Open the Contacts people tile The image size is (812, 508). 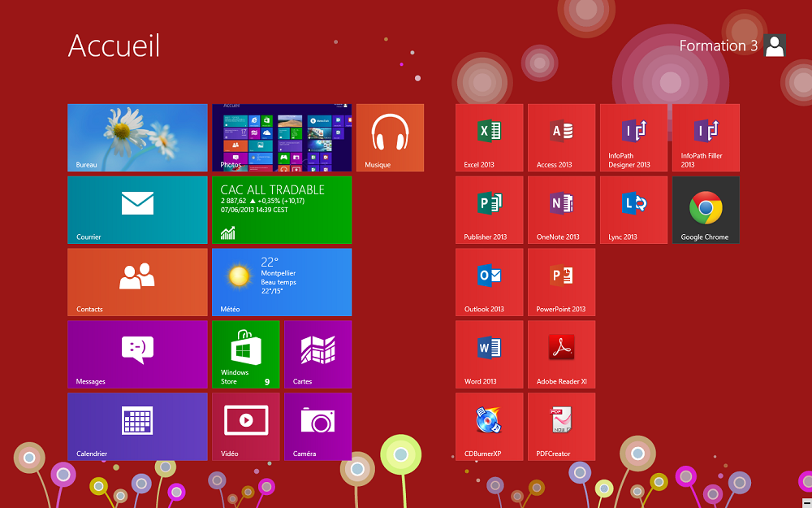pyautogui.click(x=137, y=282)
